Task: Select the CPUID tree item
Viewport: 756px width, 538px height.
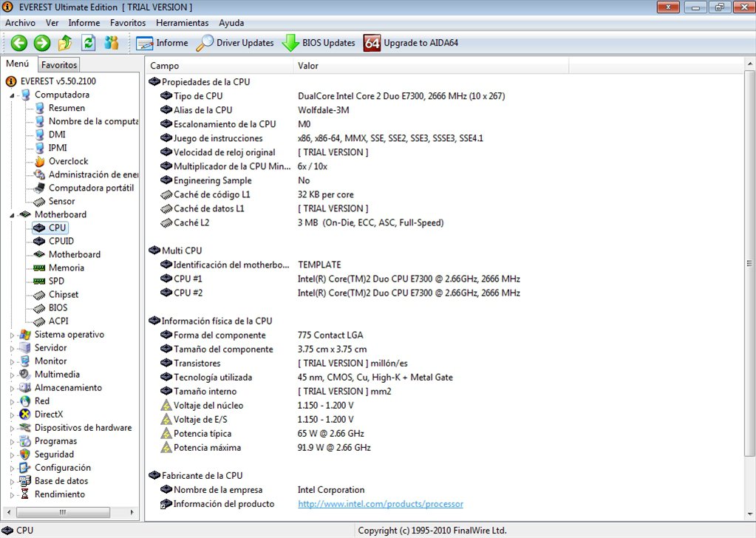Action: click(x=61, y=241)
